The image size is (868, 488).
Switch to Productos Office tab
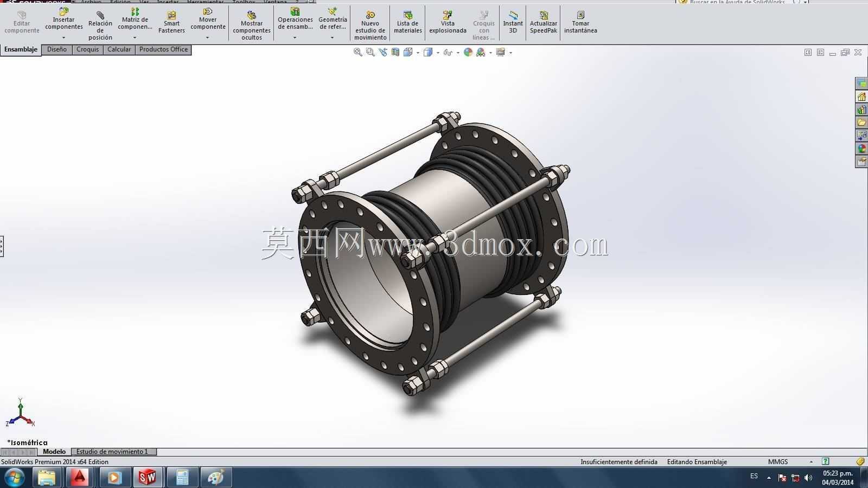tap(163, 49)
